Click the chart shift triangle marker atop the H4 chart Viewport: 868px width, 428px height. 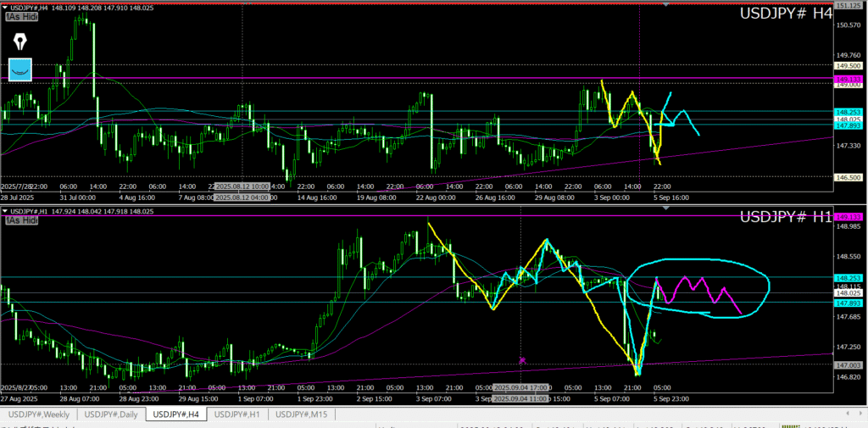point(666,4)
